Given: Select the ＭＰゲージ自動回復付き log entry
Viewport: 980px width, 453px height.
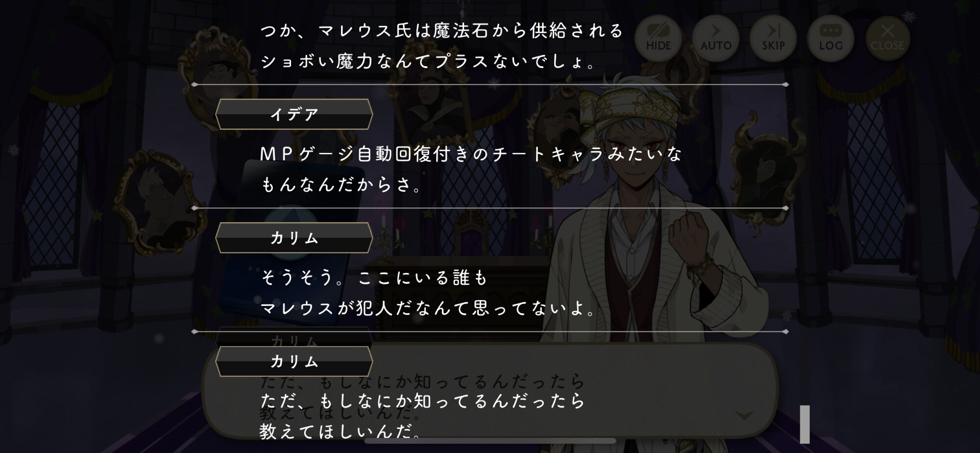Looking at the screenshot, I should tap(470, 169).
